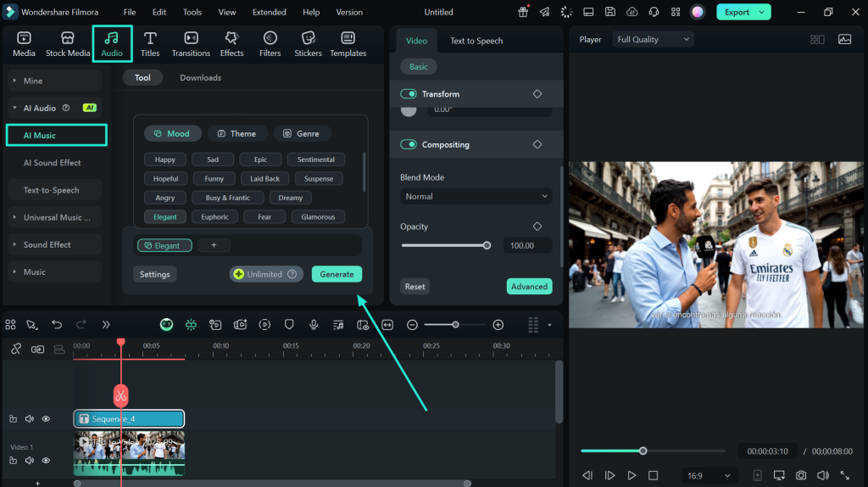Open the Transitions panel

click(x=191, y=44)
